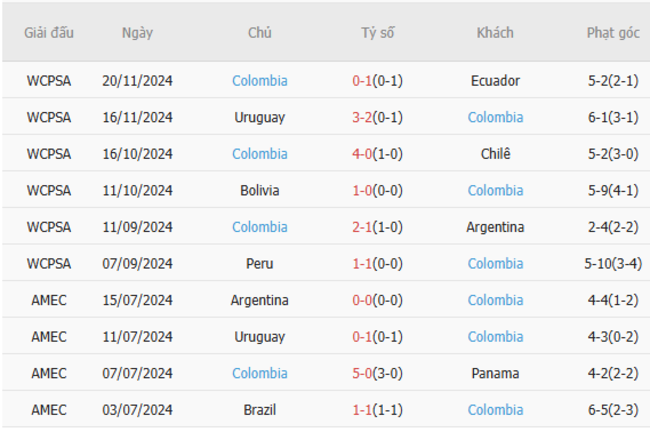Open the 5-0(3-0) score details
The height and width of the screenshot is (432, 650).
tap(377, 373)
